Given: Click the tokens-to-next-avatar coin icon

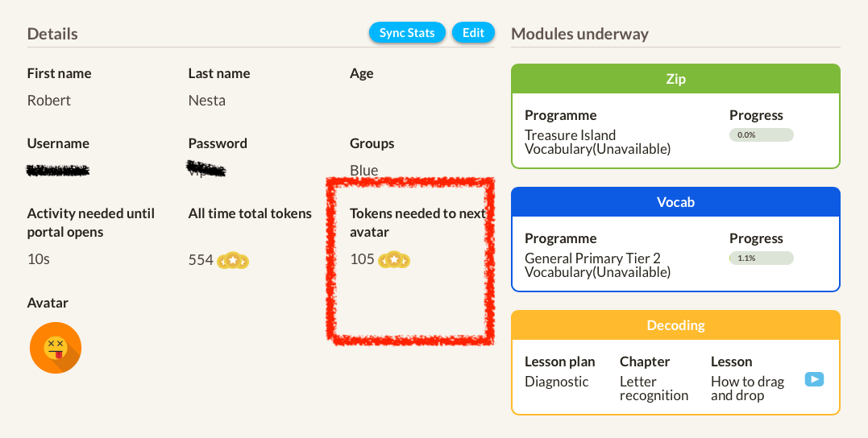Looking at the screenshot, I should (394, 260).
